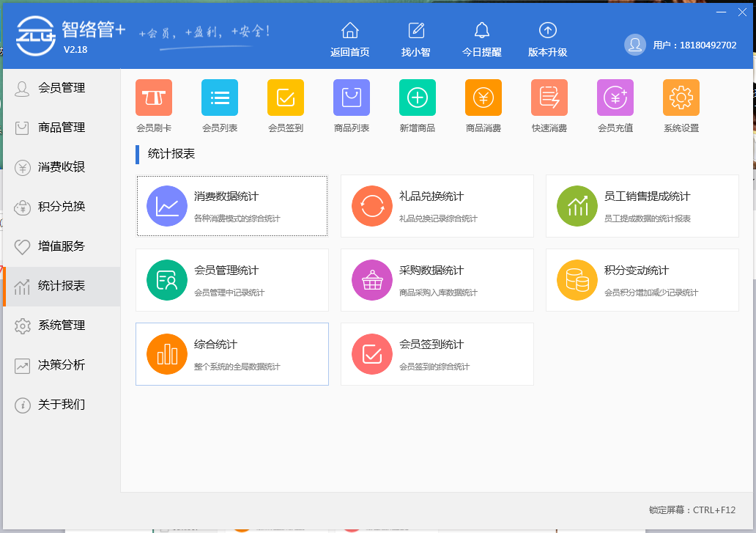Click 版本升级 to check for upgrades
Viewport: 756px width, 533px height.
tap(547, 37)
